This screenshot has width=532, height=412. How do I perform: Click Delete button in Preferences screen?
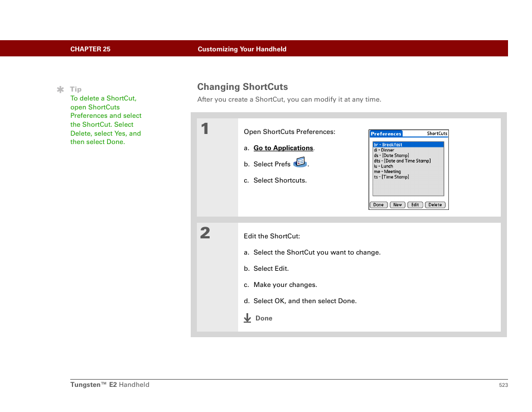(435, 205)
